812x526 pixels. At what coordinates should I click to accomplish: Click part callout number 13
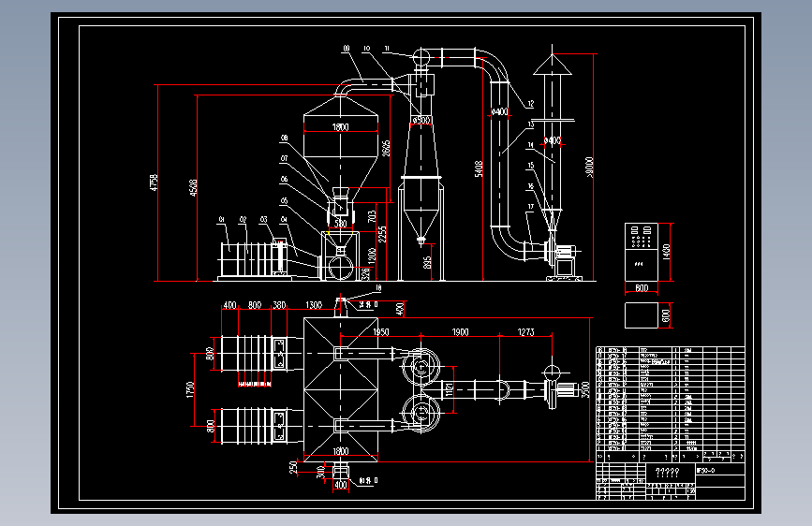[x=530, y=124]
